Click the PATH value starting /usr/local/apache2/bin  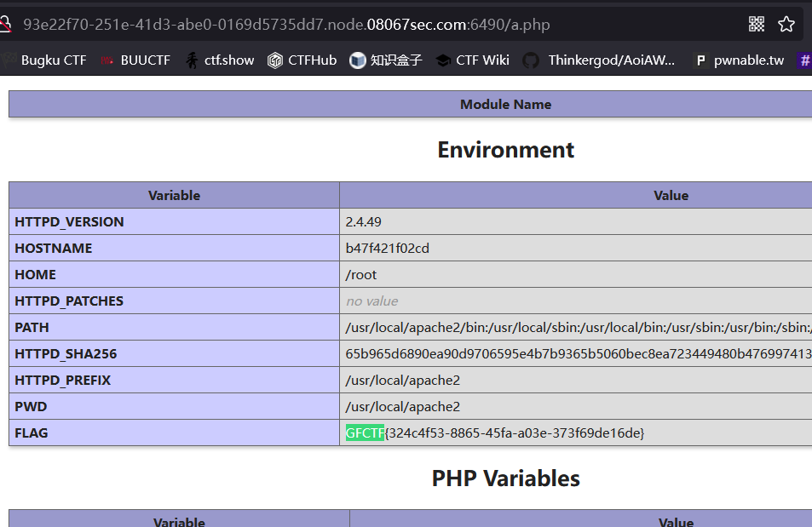[x=578, y=327]
